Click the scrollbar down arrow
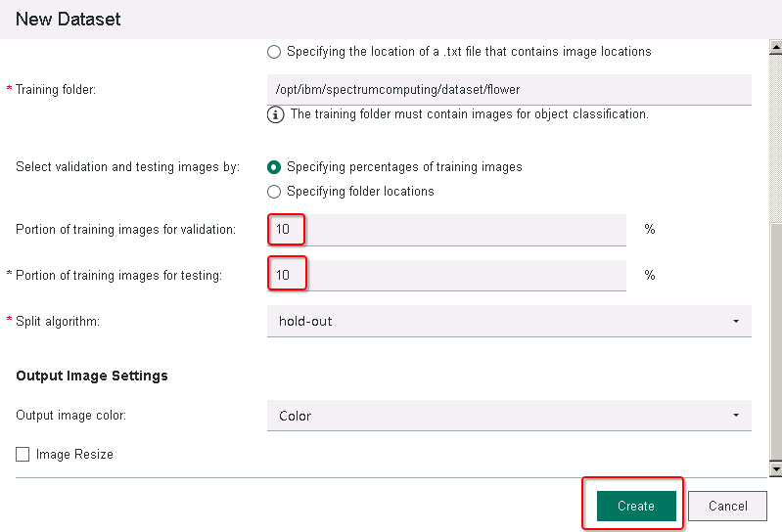 (x=775, y=469)
